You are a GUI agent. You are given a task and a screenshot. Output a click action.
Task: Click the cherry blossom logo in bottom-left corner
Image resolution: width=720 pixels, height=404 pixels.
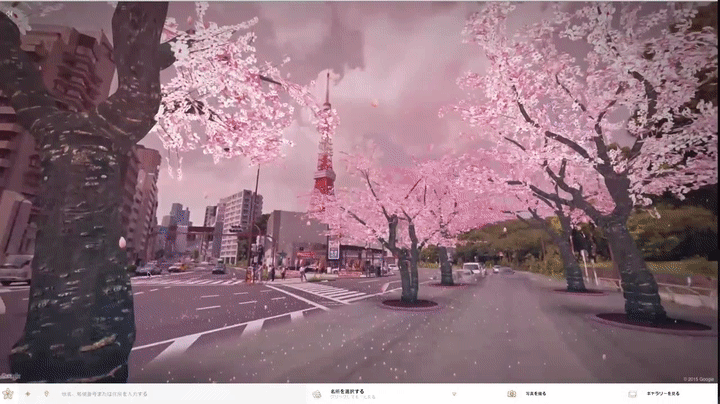(8, 394)
